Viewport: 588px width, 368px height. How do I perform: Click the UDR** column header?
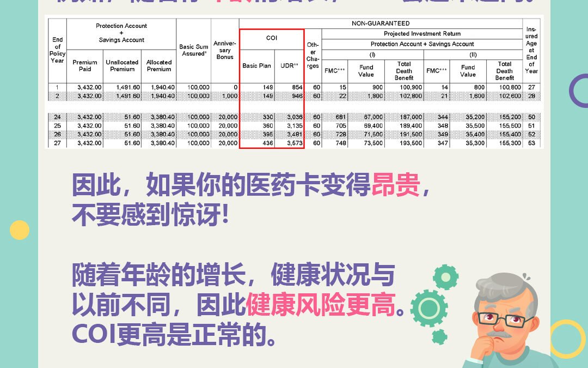click(289, 66)
